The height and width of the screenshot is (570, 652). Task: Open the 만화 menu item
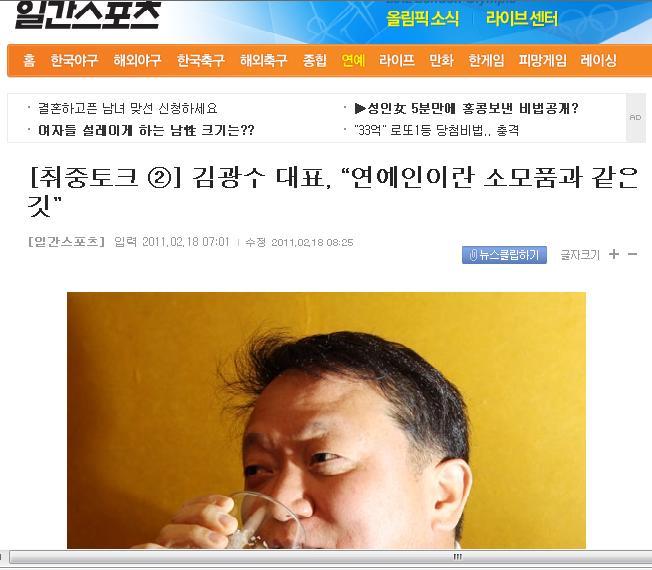(441, 60)
